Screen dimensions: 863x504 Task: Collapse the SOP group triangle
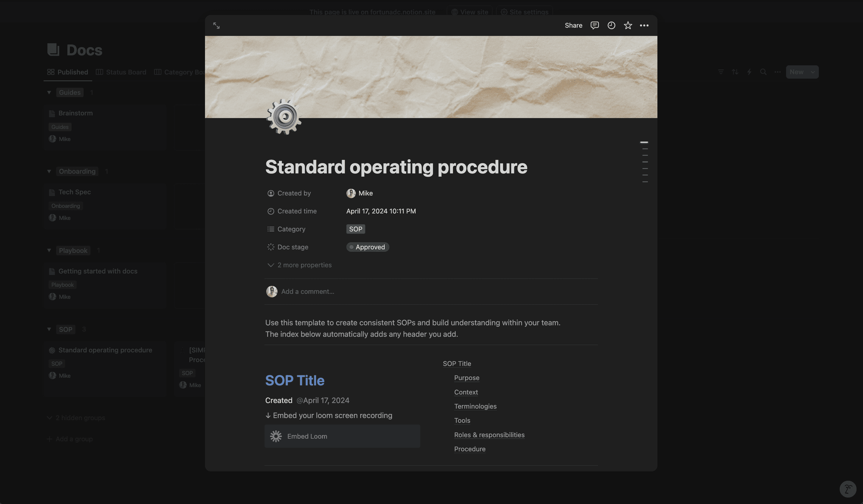[x=49, y=329]
